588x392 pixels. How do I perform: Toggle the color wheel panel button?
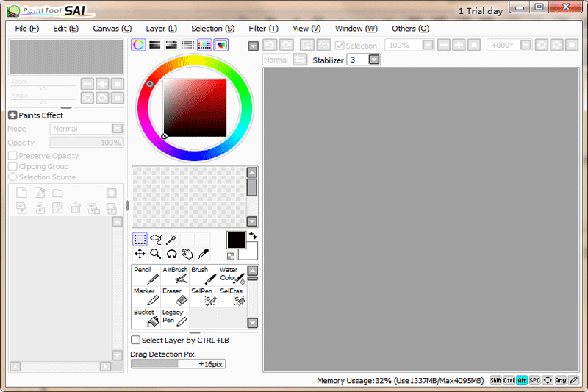(138, 45)
